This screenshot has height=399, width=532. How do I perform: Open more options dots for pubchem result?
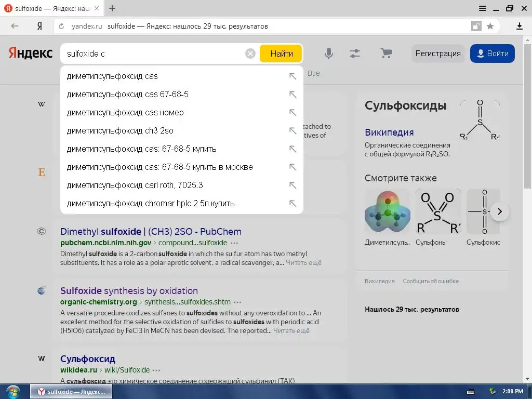[x=234, y=243]
